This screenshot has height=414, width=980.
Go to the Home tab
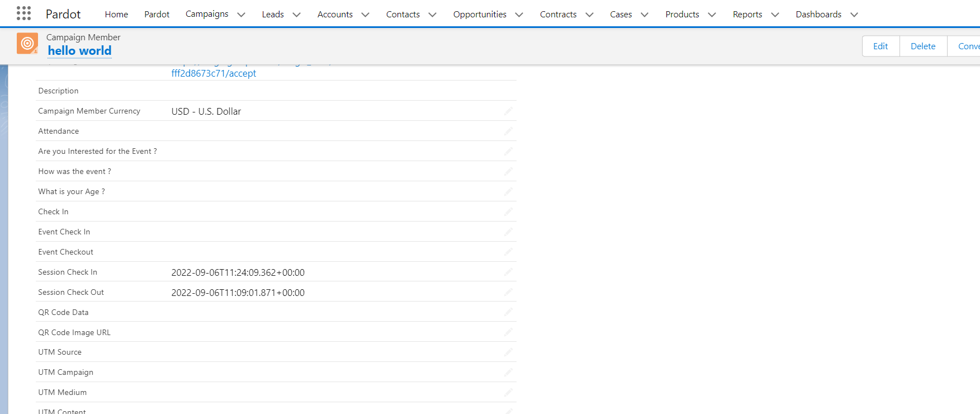point(116,15)
